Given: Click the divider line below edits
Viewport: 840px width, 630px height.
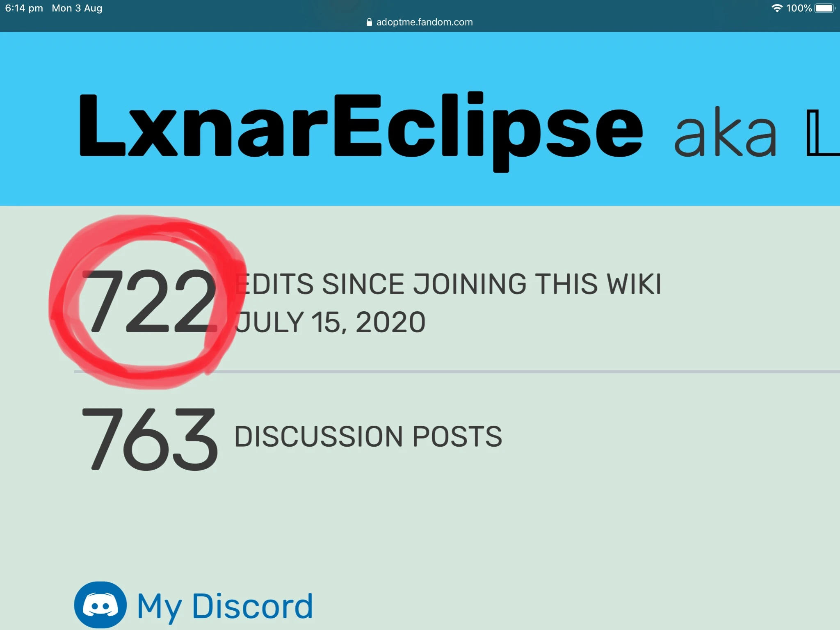Looking at the screenshot, I should (457, 372).
